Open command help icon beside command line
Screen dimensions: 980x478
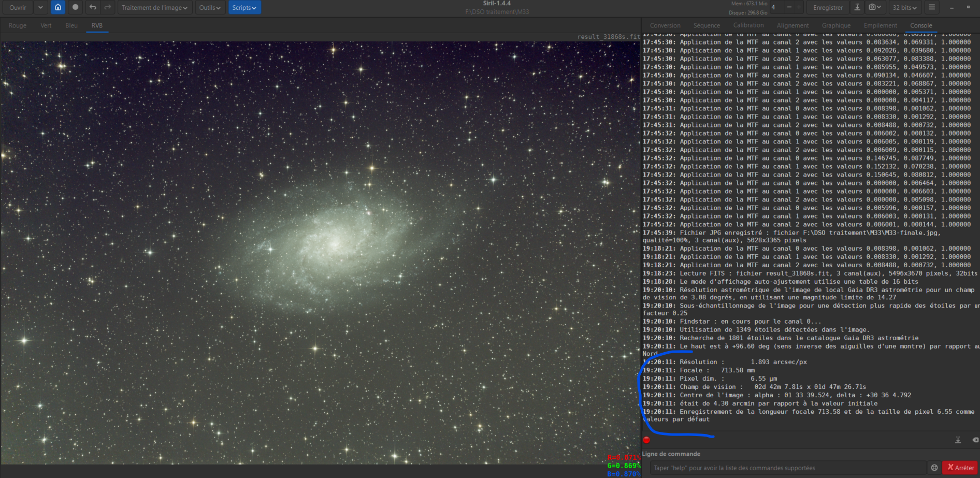click(x=934, y=468)
